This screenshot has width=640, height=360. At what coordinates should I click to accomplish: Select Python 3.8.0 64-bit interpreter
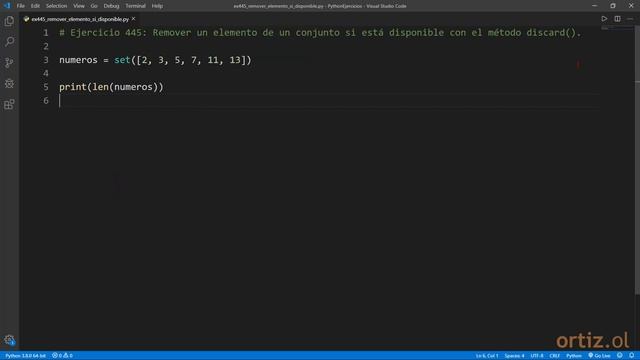pyautogui.click(x=25, y=356)
